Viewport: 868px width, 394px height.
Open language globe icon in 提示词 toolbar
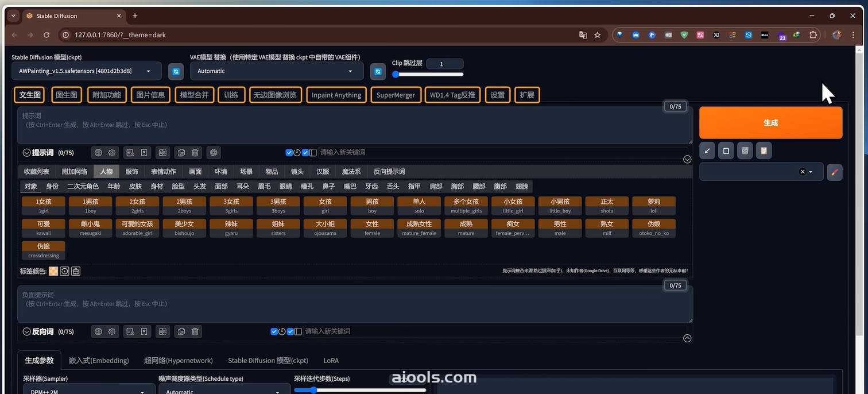coord(98,153)
